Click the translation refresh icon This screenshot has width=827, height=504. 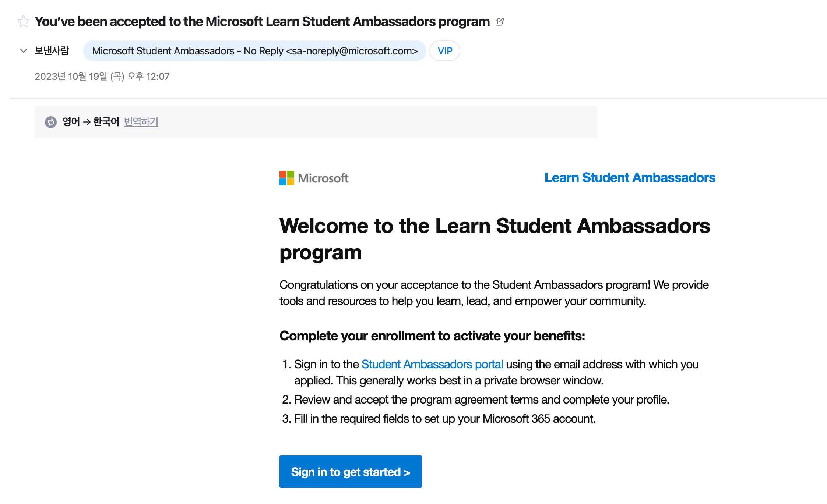point(51,122)
